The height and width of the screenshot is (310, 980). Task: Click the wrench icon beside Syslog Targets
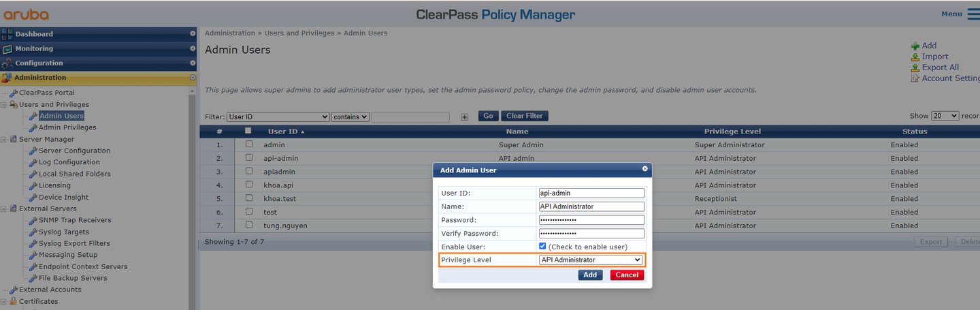33,232
